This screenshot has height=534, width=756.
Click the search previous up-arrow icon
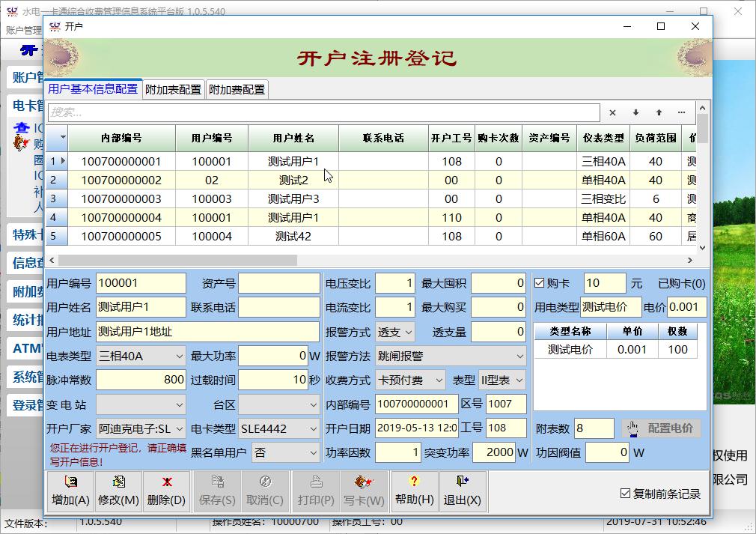pos(659,112)
